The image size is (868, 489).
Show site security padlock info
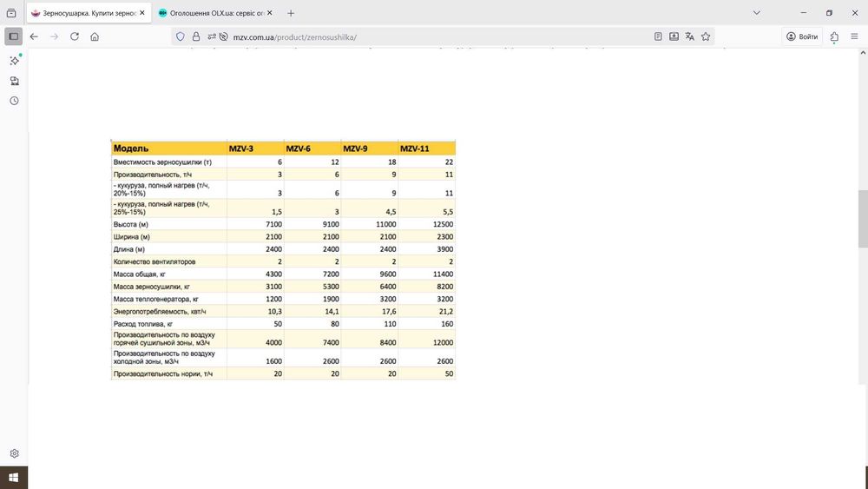tap(196, 36)
